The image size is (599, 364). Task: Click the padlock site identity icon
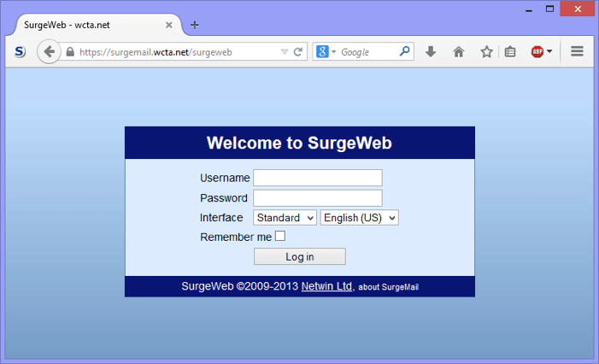[x=70, y=52]
